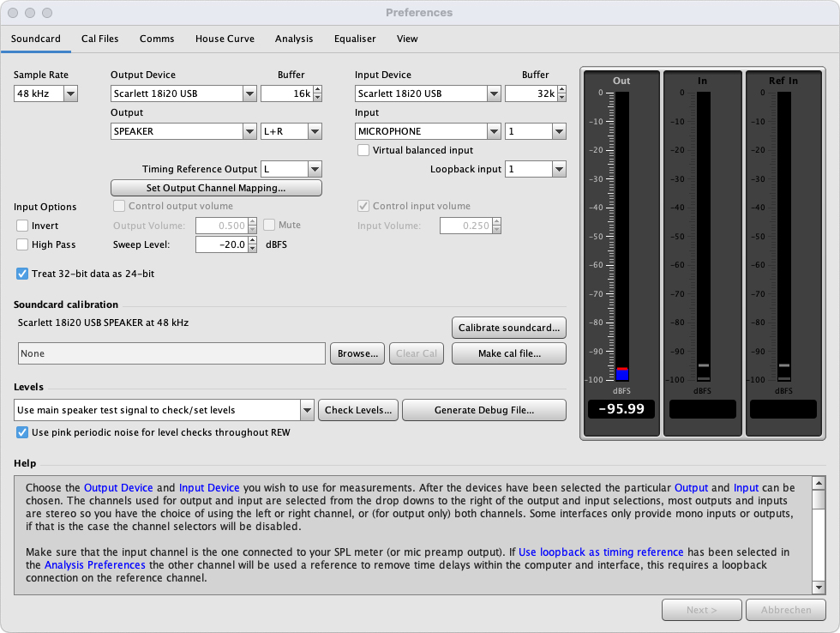Screen dimensions: 840x633
Task: Open the House Curve preferences tab
Action: (x=225, y=39)
